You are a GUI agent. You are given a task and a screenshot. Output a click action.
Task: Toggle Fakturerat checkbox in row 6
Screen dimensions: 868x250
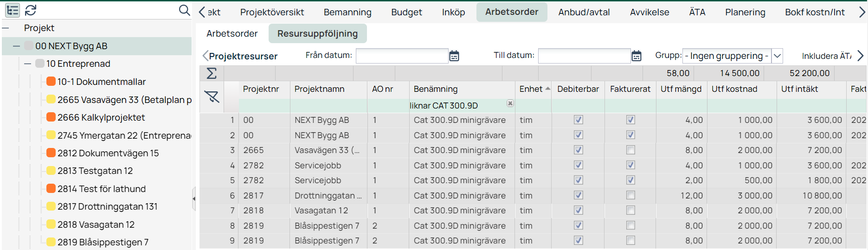click(630, 195)
